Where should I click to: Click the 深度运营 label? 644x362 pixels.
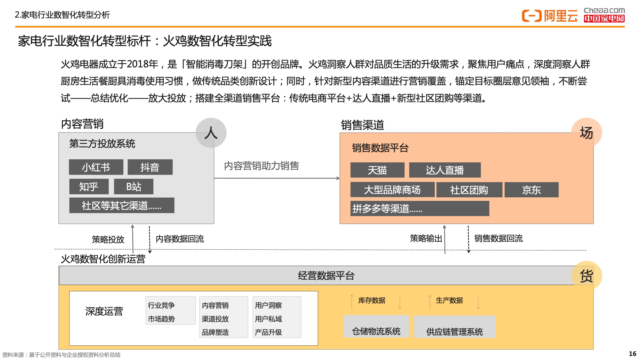104,311
